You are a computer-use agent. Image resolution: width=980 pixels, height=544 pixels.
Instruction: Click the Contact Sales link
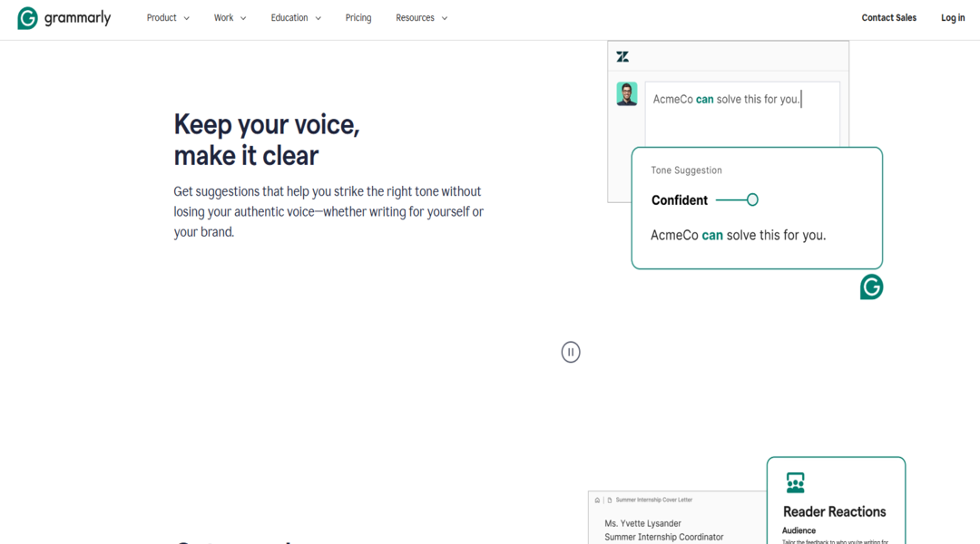(889, 18)
